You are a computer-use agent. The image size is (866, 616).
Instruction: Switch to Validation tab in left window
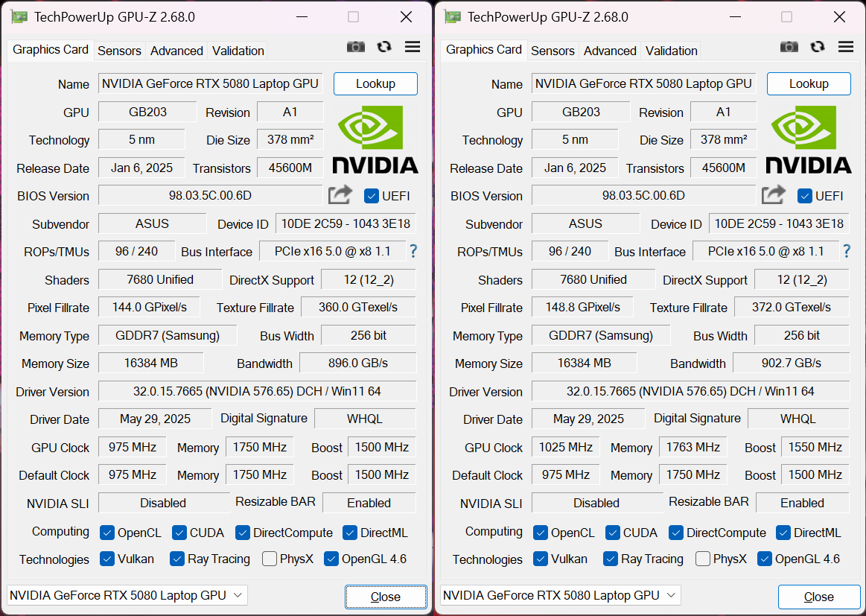[x=238, y=51]
